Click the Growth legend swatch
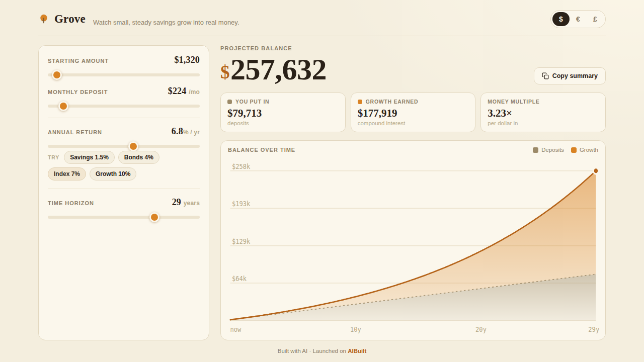644x362 pixels. pyautogui.click(x=574, y=150)
